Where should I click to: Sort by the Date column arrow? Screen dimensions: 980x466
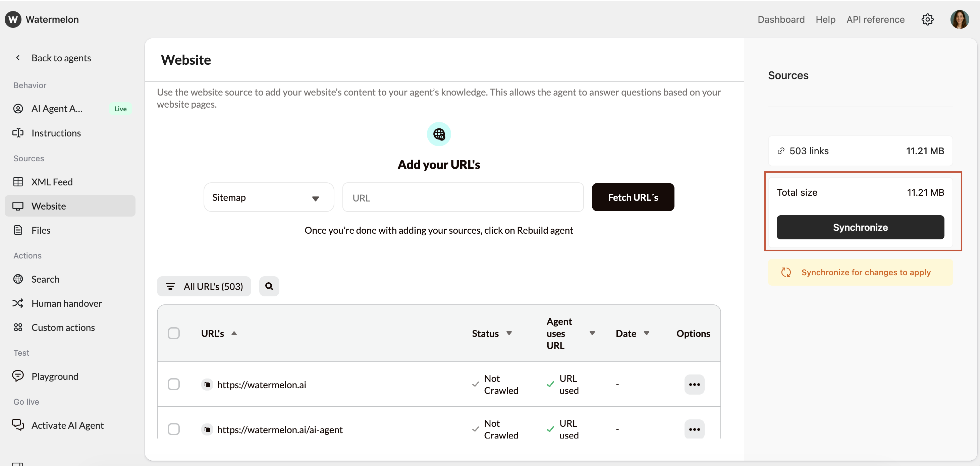(x=646, y=333)
